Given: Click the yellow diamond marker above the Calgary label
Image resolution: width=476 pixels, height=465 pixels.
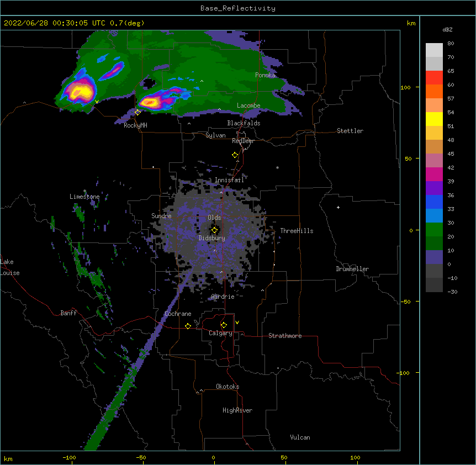Looking at the screenshot, I should coord(224,325).
